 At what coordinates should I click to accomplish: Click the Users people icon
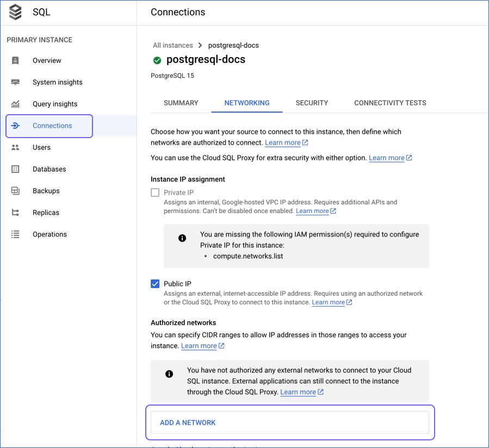click(x=15, y=147)
